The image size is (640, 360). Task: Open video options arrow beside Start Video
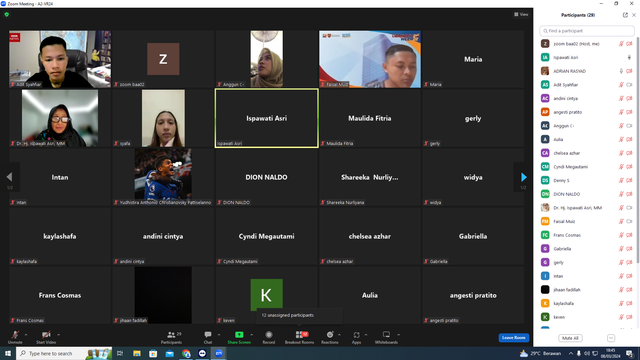58,335
